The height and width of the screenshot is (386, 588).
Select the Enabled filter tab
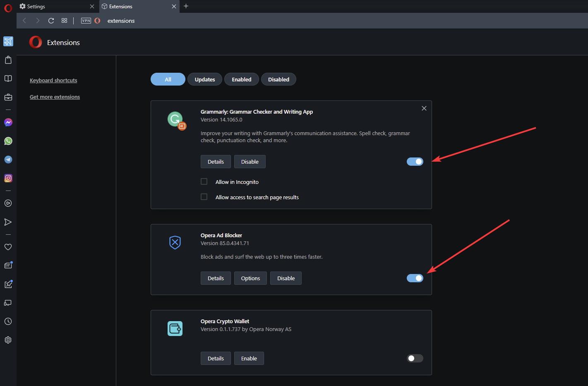(x=242, y=79)
